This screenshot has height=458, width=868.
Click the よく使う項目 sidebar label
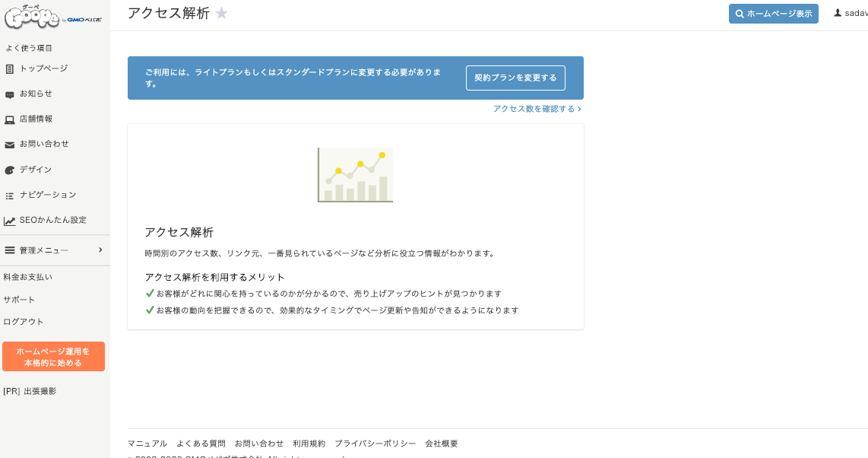tap(29, 48)
